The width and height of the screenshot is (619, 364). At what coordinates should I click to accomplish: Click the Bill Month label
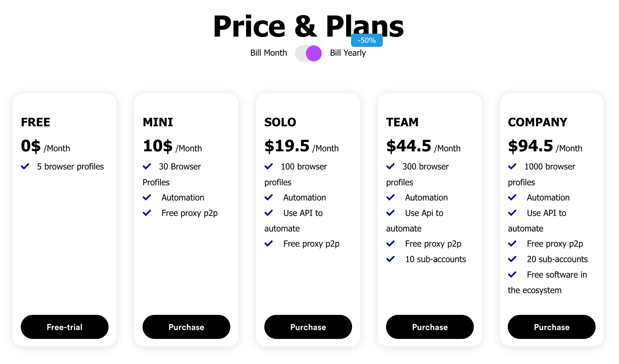(x=269, y=53)
